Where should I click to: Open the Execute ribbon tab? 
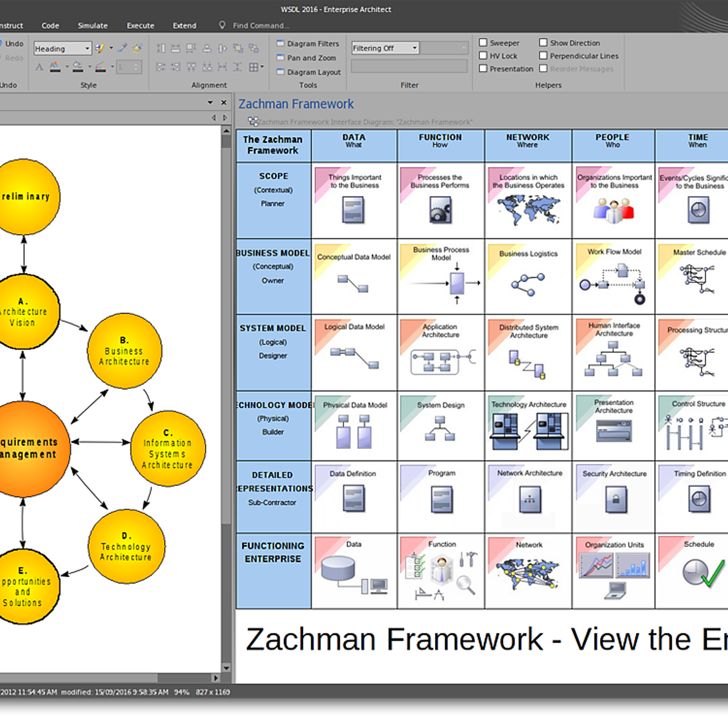pos(140,25)
